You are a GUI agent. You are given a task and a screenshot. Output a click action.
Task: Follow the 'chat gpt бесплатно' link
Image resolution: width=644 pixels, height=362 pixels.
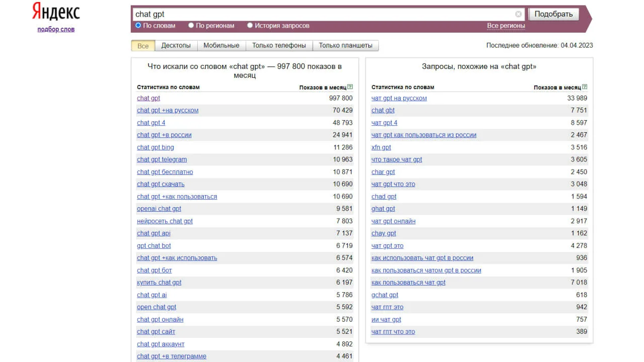[165, 172]
